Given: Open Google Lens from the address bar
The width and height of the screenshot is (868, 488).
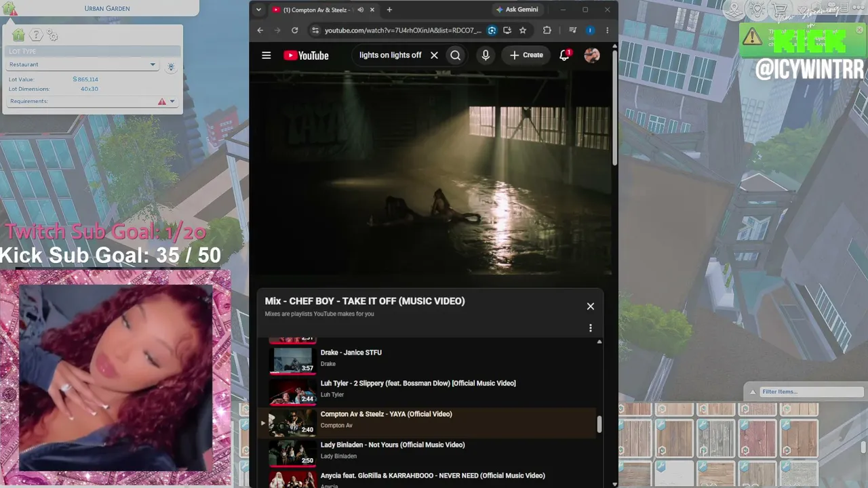Looking at the screenshot, I should tap(492, 30).
